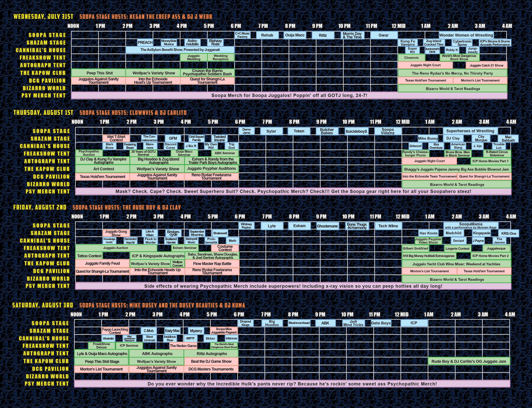This screenshot has height=408, width=532.
Task: Click the R-Rated Circus Sideshow block
Action: [x=497, y=154]
